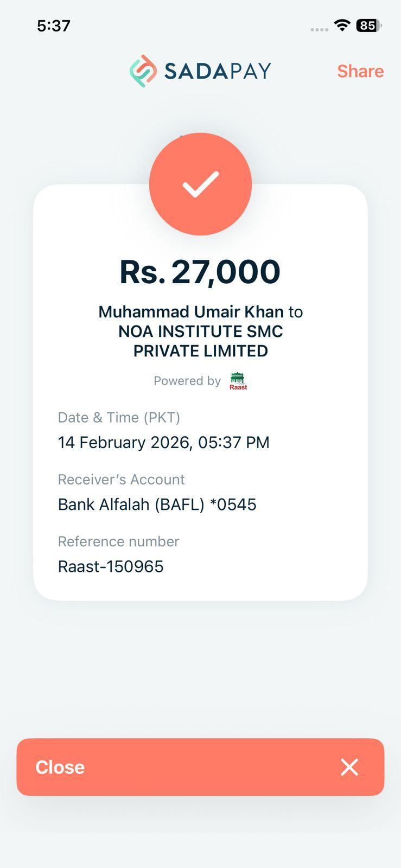Tap sender name Muhammad Umair Khan
The image size is (401, 868).
click(x=190, y=312)
